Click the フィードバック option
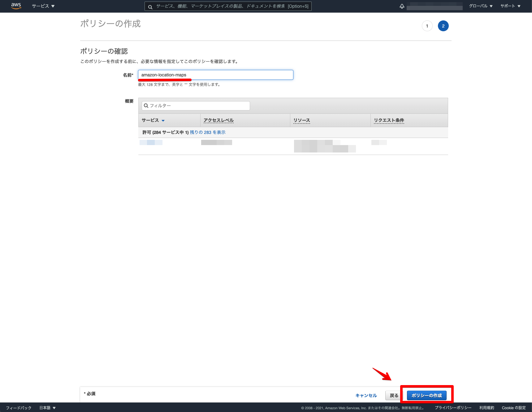The height and width of the screenshot is (412, 532). [x=19, y=408]
